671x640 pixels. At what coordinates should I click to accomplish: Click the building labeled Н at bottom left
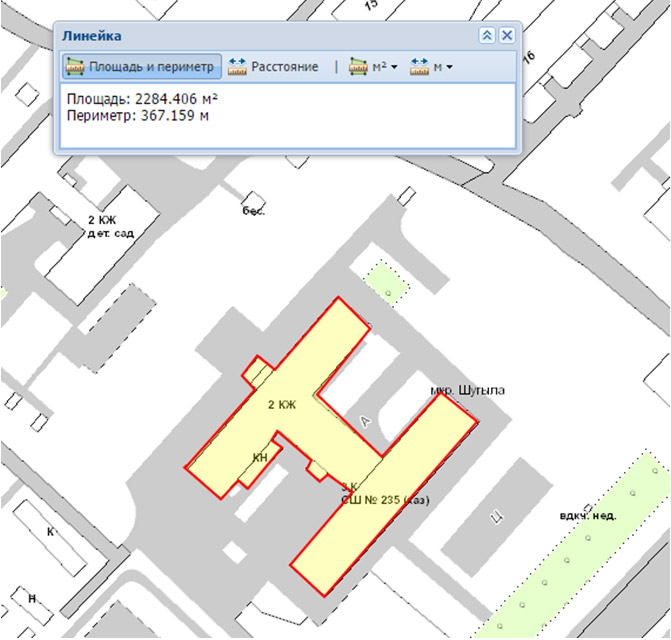[x=32, y=598]
